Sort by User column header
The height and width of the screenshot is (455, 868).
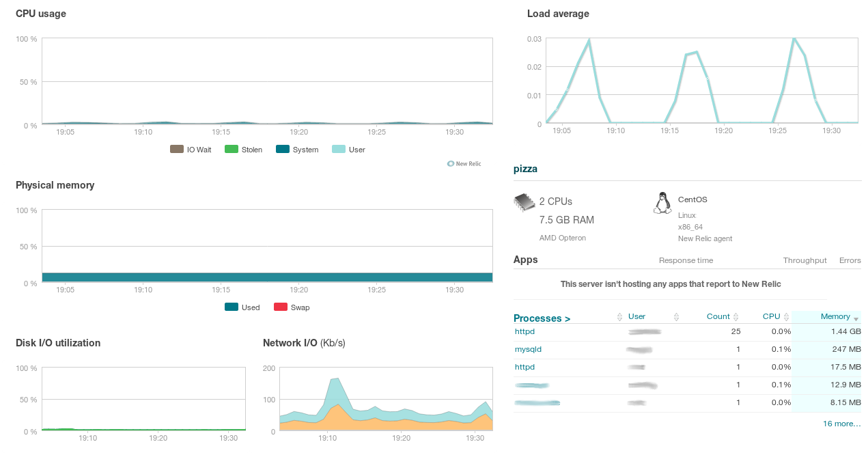[x=636, y=316]
